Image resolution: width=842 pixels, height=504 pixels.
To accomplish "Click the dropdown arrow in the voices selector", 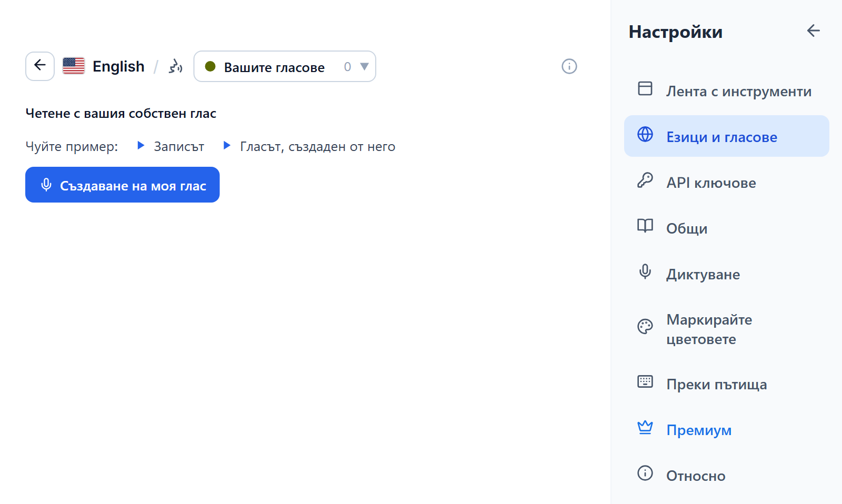I will [364, 67].
